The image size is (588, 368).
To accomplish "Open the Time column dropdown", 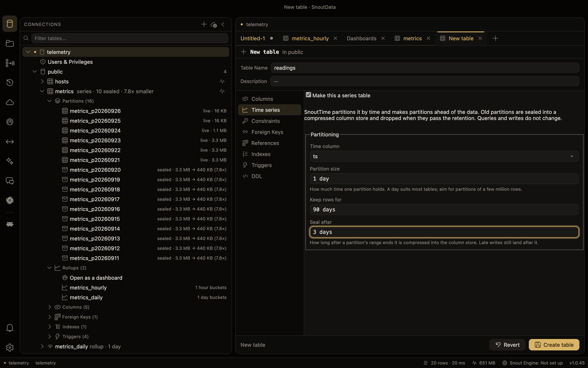I will [444, 156].
